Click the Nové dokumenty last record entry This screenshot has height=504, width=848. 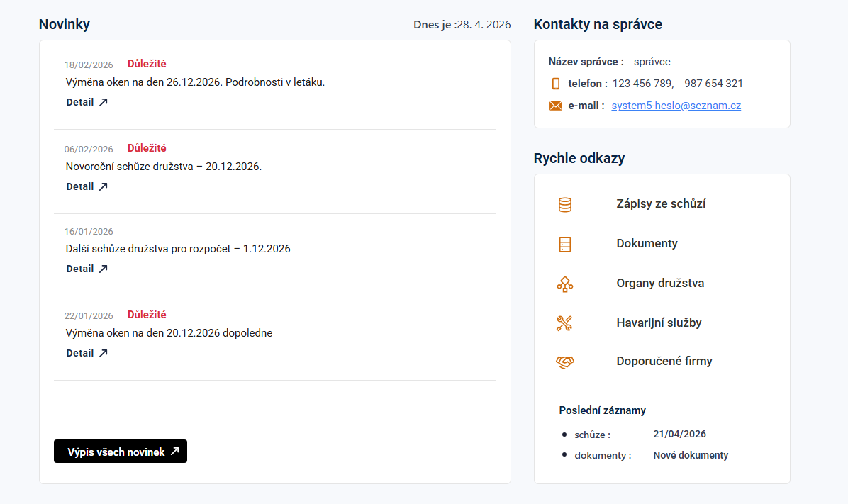690,455
